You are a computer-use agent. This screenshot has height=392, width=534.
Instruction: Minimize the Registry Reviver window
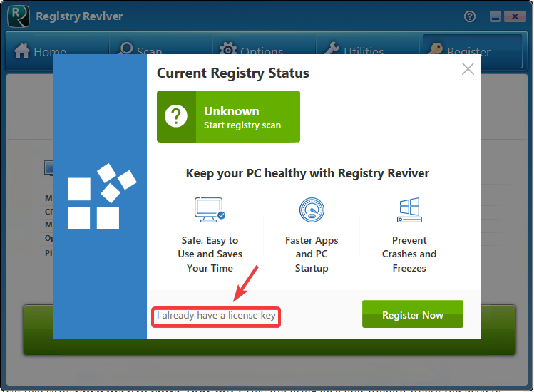click(496, 16)
